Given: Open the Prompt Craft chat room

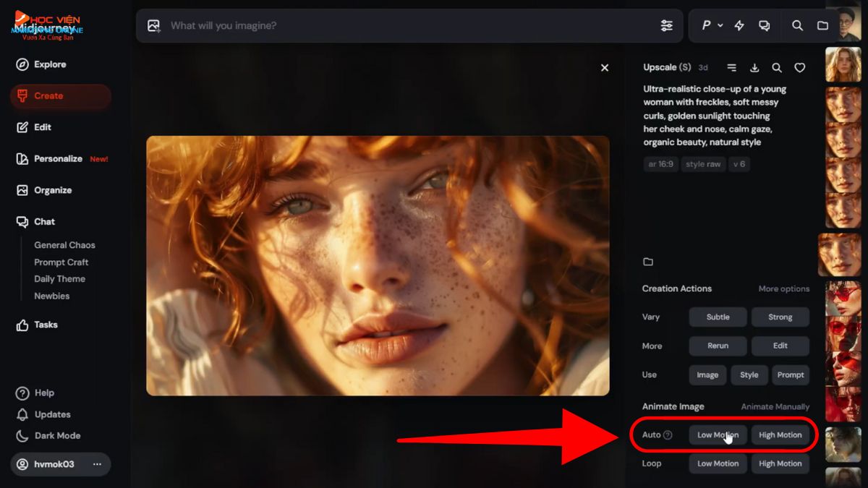Looking at the screenshot, I should pos(61,262).
